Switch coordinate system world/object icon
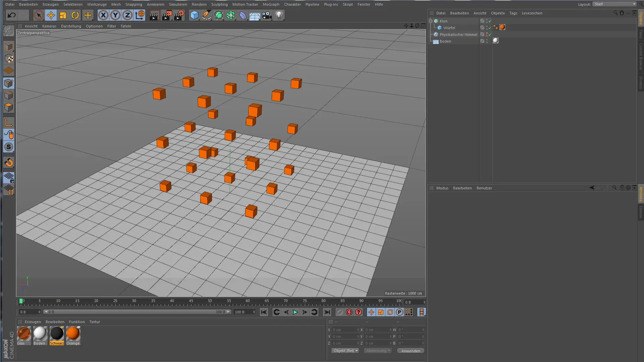The width and height of the screenshot is (644, 362). coord(140,15)
